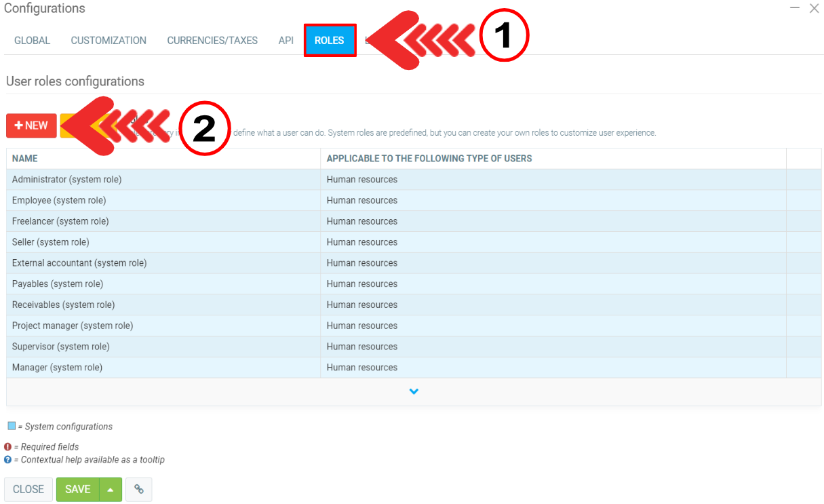The height and width of the screenshot is (504, 824).
Task: Click the red New role button
Action: 31,125
